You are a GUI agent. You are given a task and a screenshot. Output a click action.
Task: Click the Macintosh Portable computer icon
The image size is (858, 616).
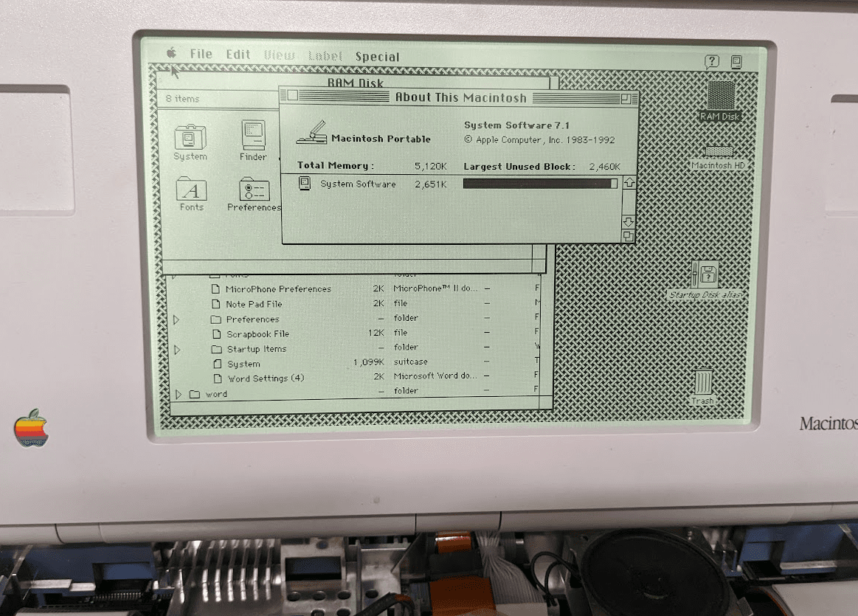coord(311,133)
